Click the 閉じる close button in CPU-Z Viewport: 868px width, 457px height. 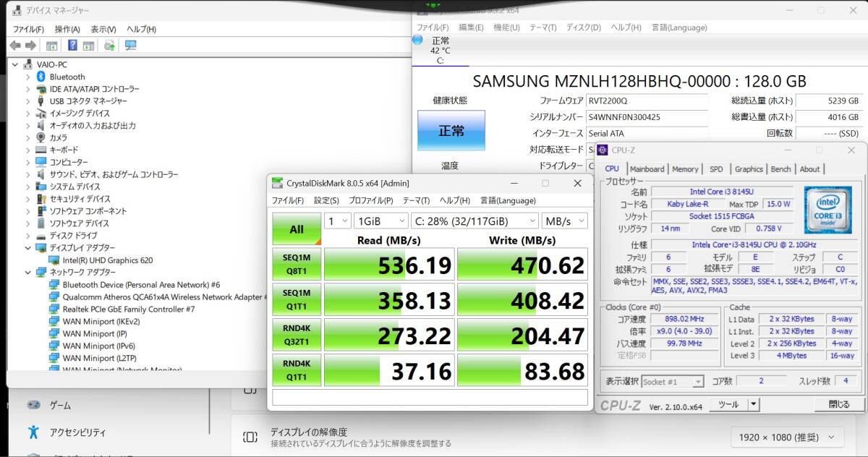(x=838, y=405)
